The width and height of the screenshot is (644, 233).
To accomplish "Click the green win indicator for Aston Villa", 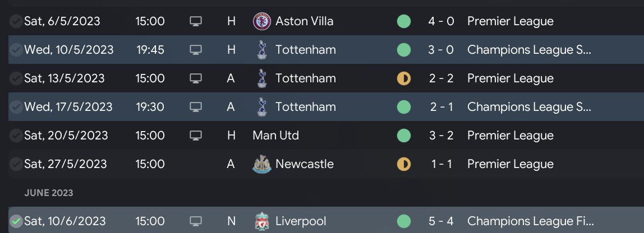I will point(403,21).
